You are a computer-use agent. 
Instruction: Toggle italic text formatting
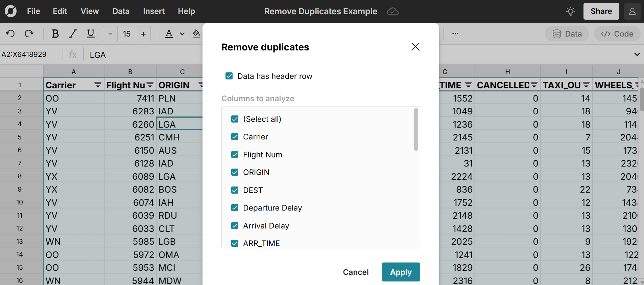point(73,34)
